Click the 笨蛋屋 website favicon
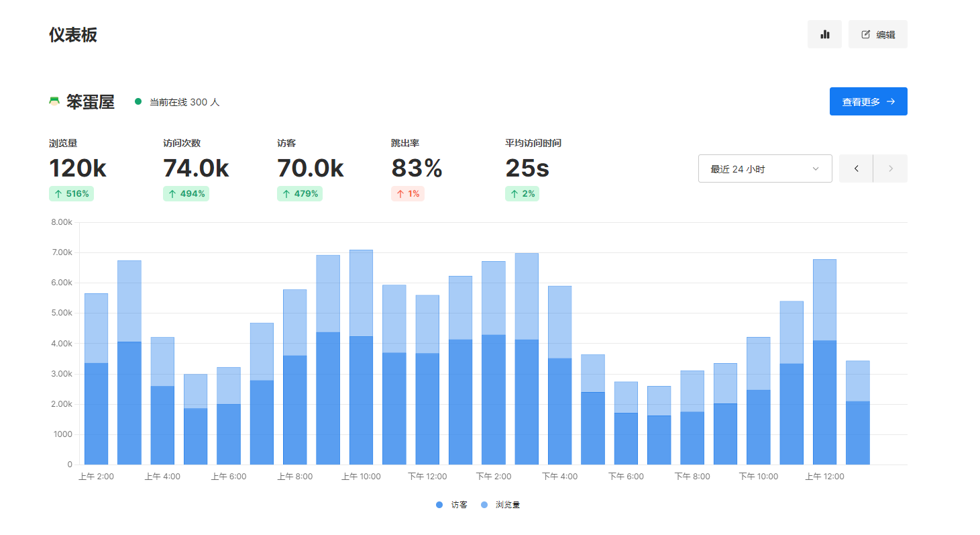 (x=54, y=102)
